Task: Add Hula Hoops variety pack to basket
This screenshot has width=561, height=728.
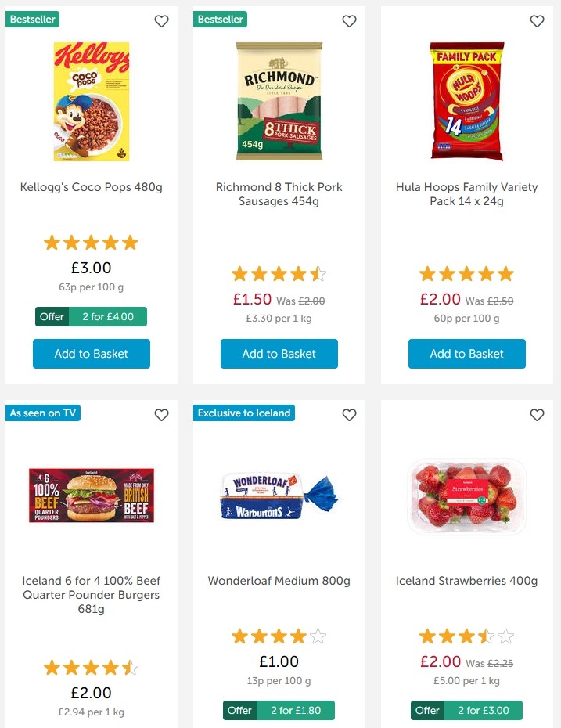Action: pyautogui.click(x=466, y=354)
